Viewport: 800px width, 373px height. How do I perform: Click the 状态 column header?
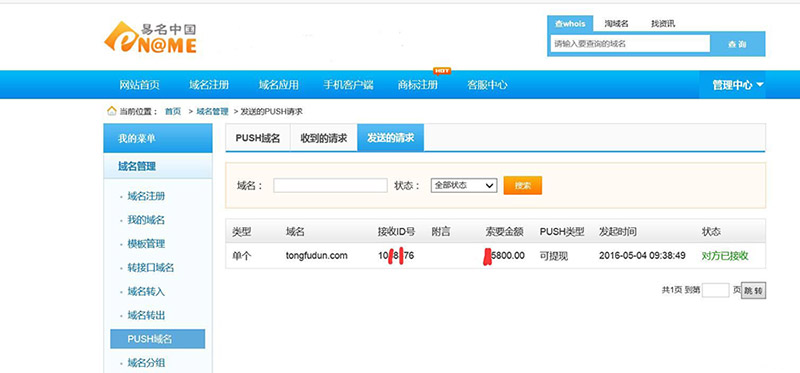click(x=711, y=232)
